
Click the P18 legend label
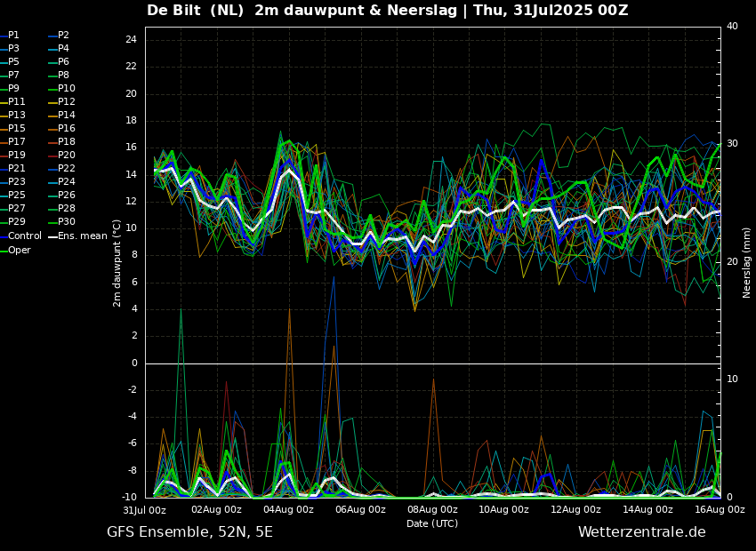(67, 141)
